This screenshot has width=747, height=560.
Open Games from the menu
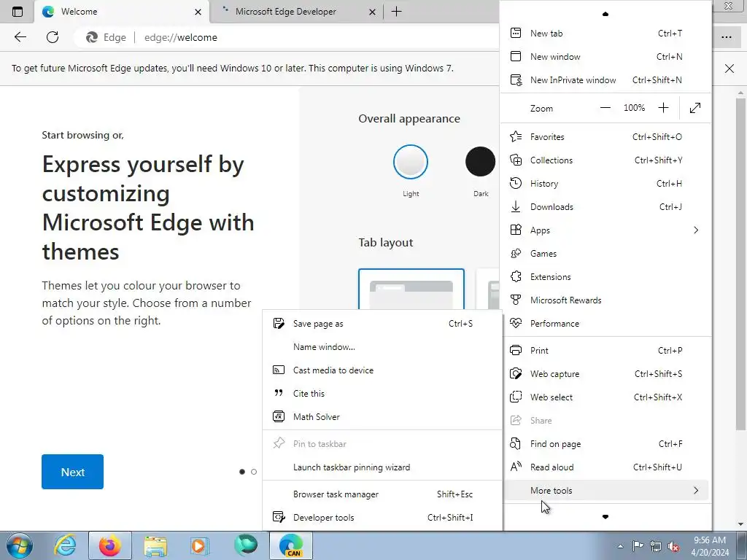coord(605,254)
